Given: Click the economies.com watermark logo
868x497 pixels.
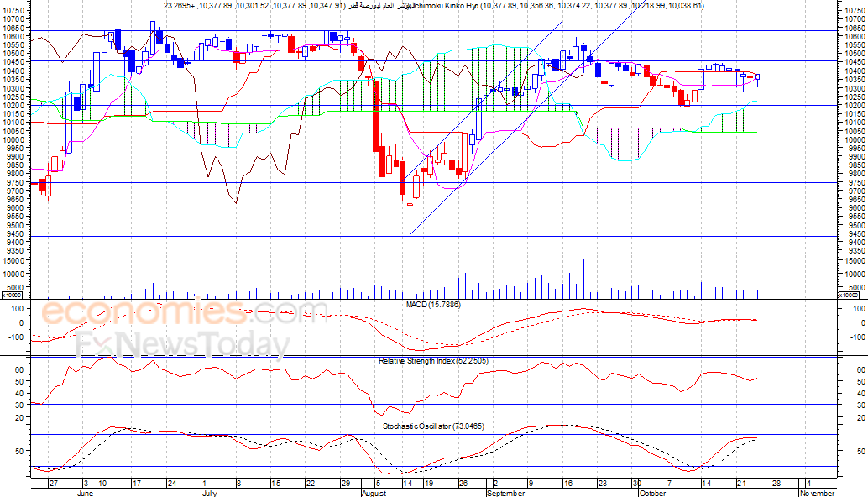Looking at the screenshot, I should [x=185, y=312].
